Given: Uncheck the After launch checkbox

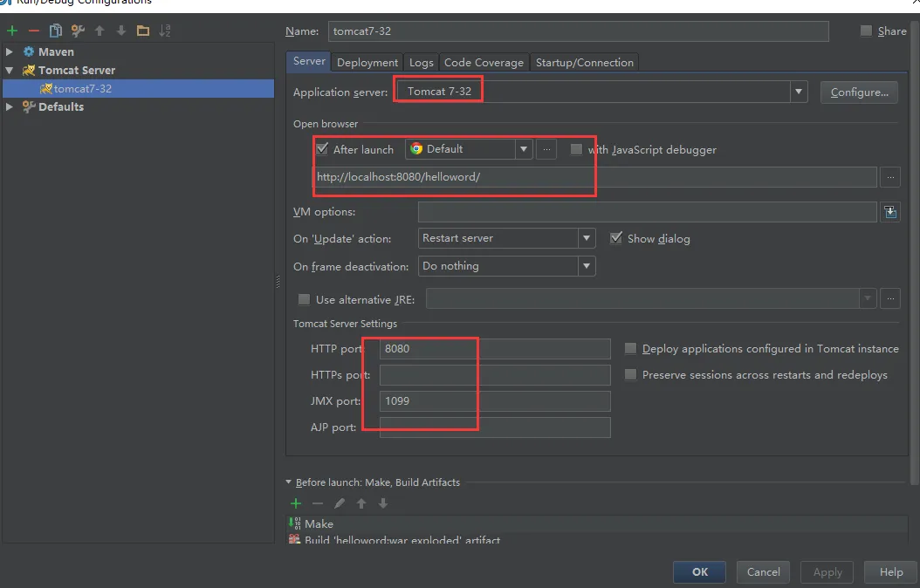Looking at the screenshot, I should click(x=322, y=149).
